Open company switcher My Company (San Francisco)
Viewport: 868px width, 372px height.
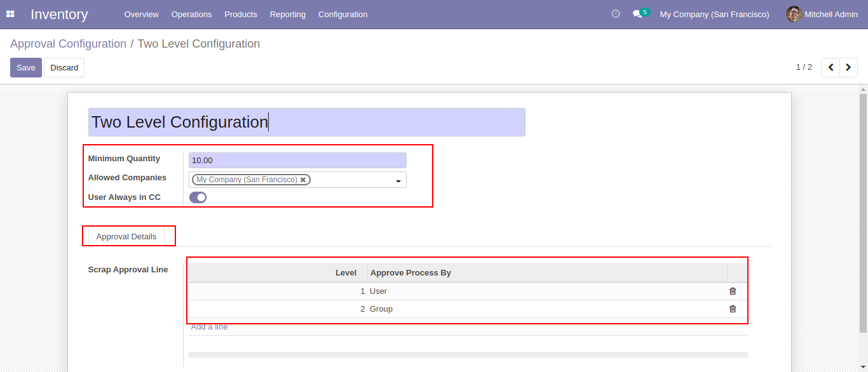tap(714, 14)
